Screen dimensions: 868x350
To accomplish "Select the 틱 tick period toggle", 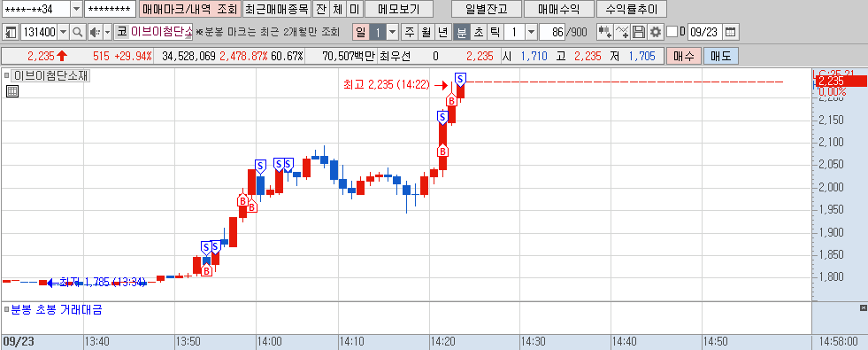I will pos(495,32).
